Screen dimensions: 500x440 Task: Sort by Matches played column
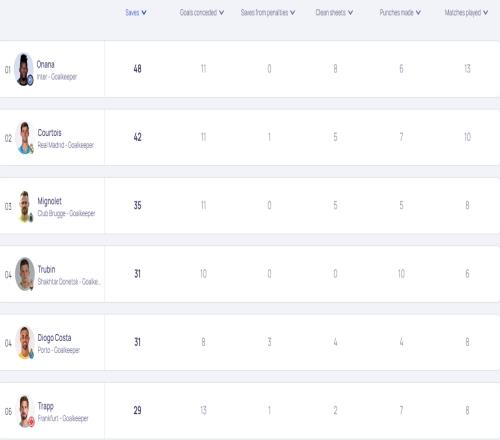[466, 13]
